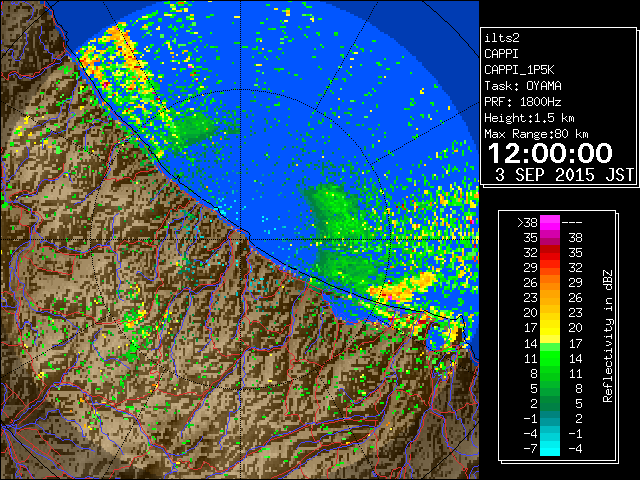
Task: Click the green swatch beside 8 in the scale
Action: [550, 373]
